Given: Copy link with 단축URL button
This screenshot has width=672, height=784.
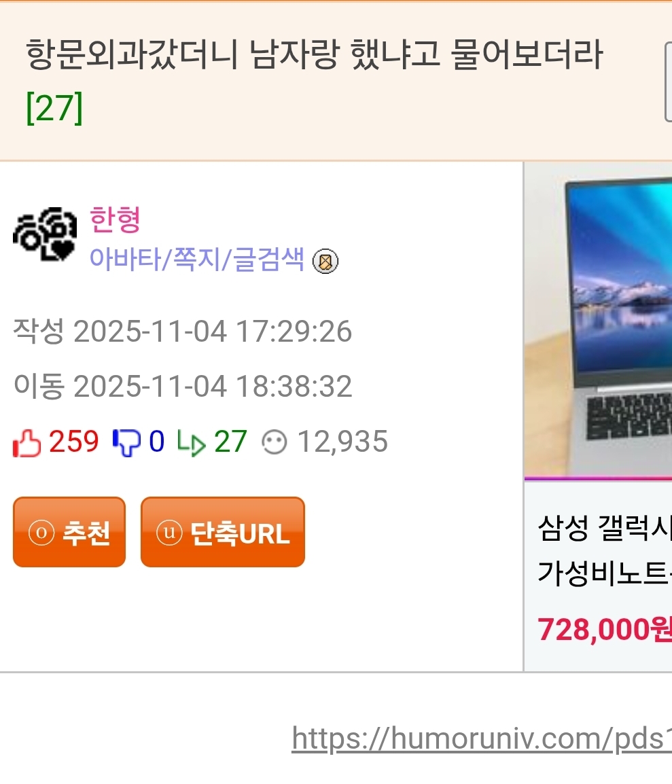Looking at the screenshot, I should 222,532.
